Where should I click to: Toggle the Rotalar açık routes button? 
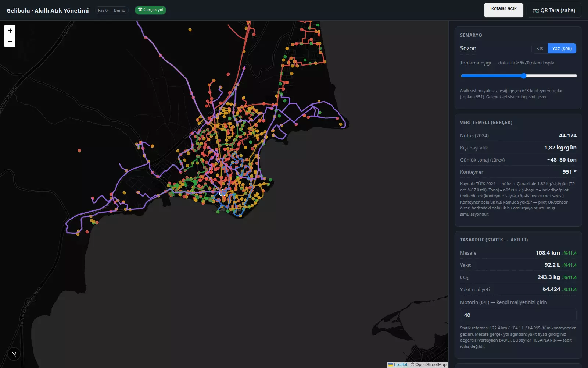503,10
